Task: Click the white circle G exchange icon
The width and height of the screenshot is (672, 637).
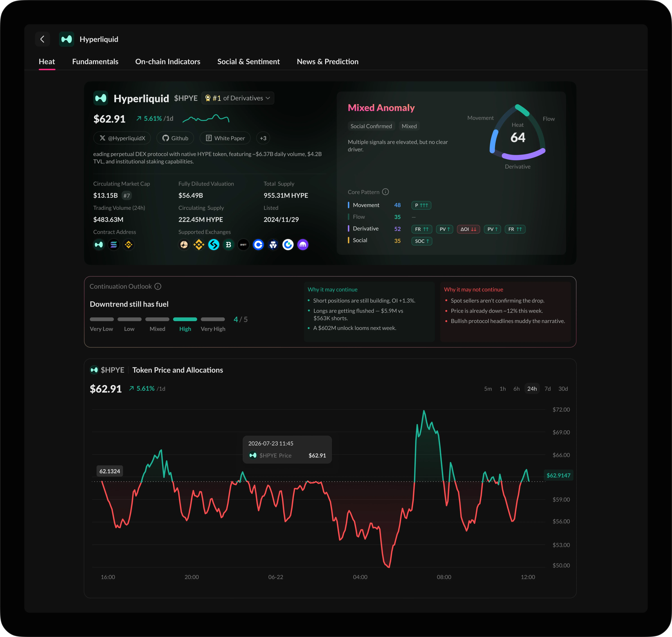Action: pos(288,244)
